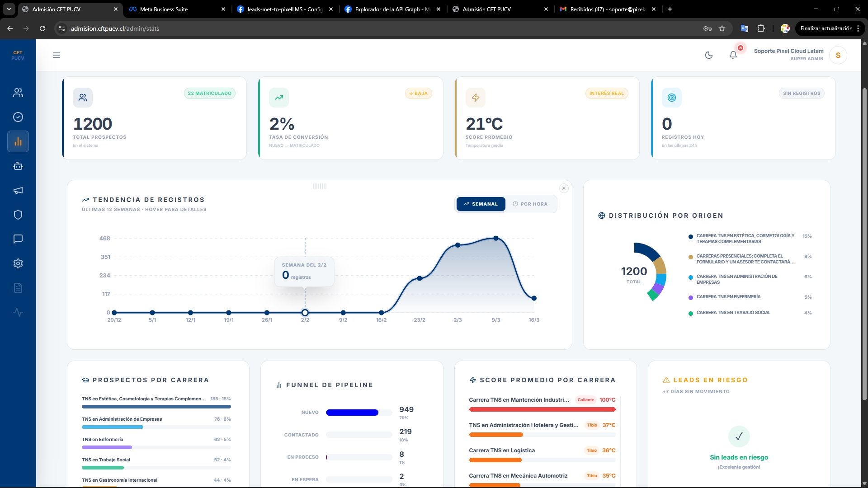Close the Tendencia de Registros card
This screenshot has width=868, height=488.
[564, 188]
